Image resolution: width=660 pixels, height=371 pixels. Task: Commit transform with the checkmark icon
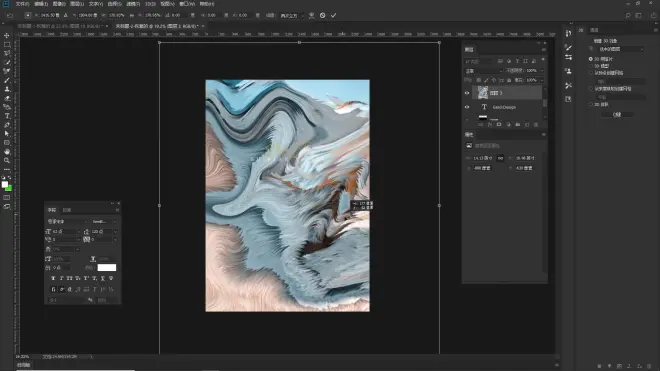[333, 15]
